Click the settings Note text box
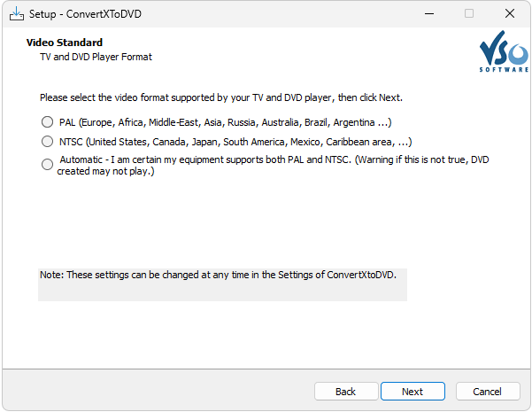 point(222,284)
